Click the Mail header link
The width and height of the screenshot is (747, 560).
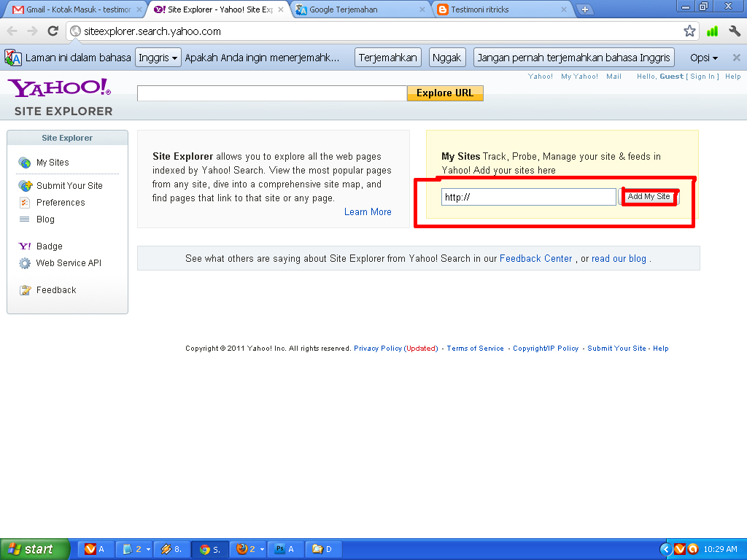click(x=614, y=76)
